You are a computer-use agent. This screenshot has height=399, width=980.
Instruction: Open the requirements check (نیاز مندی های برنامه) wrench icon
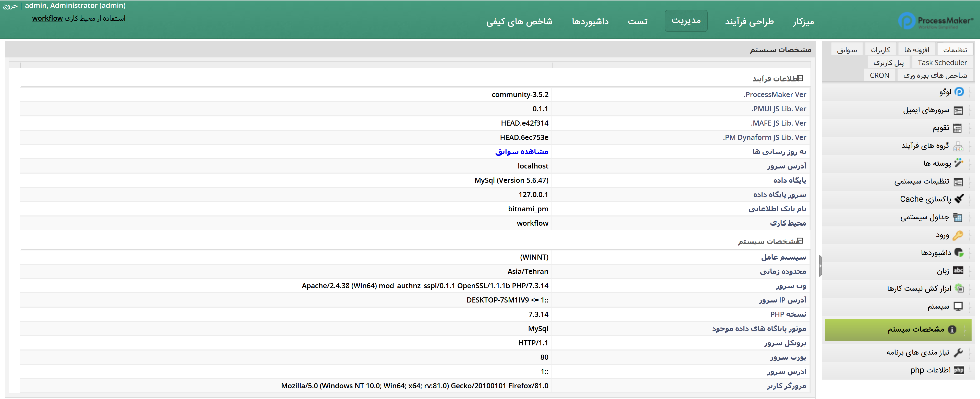(x=958, y=353)
